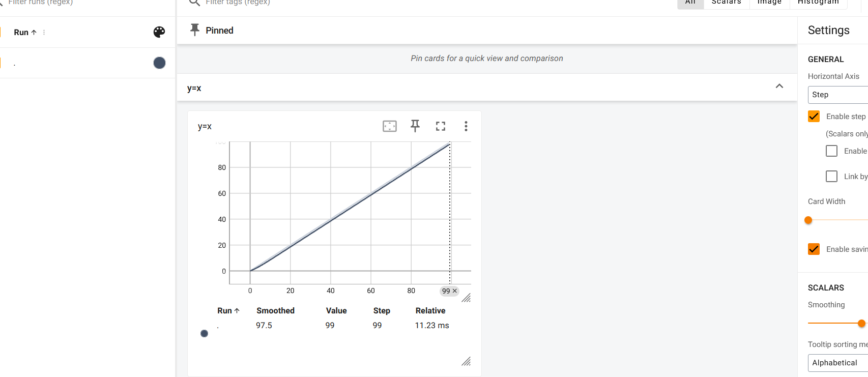
Task: Uncheck the Enable step selection checkbox
Action: (x=814, y=117)
